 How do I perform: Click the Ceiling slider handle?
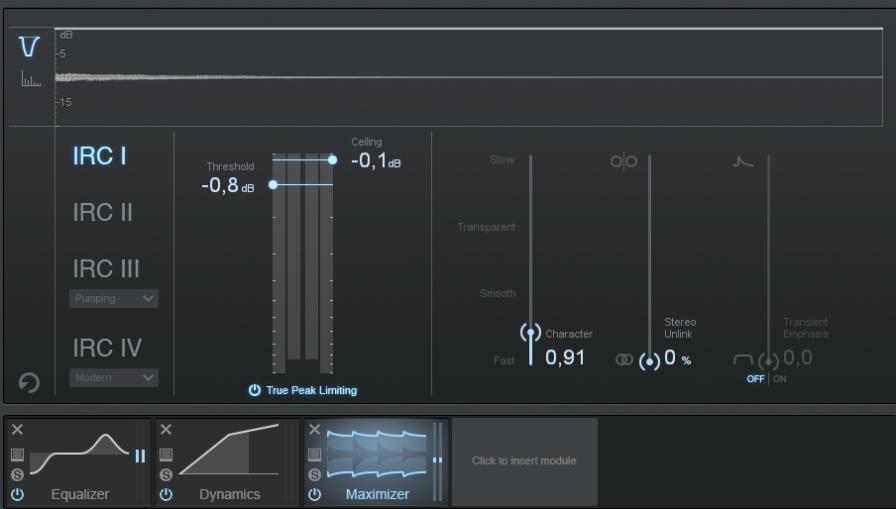click(x=333, y=160)
